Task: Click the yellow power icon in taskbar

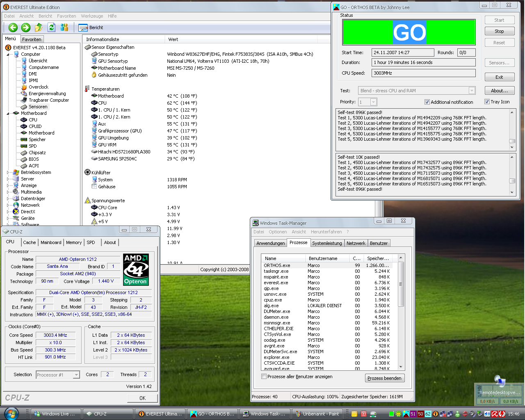Action: pos(354,414)
